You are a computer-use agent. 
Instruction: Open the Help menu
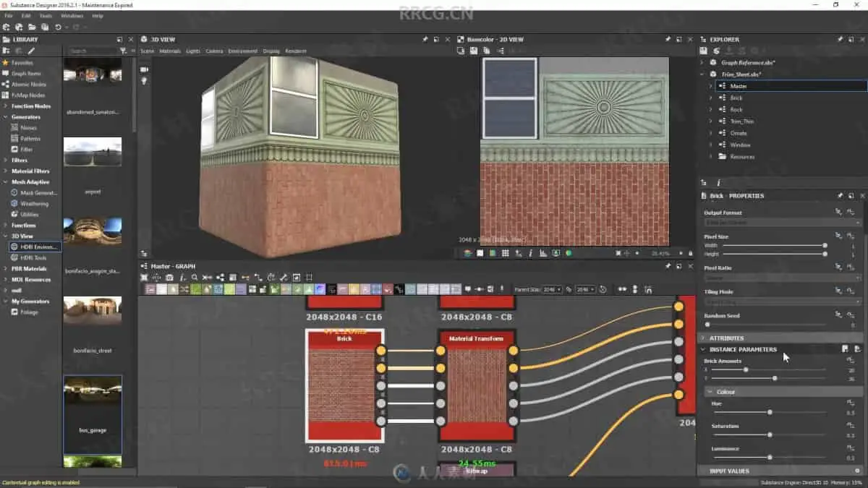point(98,15)
